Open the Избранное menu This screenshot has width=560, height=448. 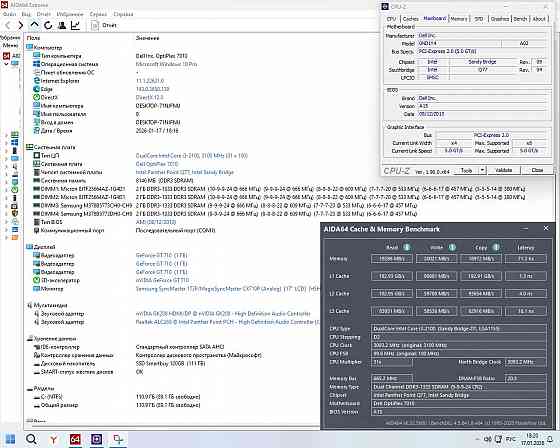[x=70, y=14]
